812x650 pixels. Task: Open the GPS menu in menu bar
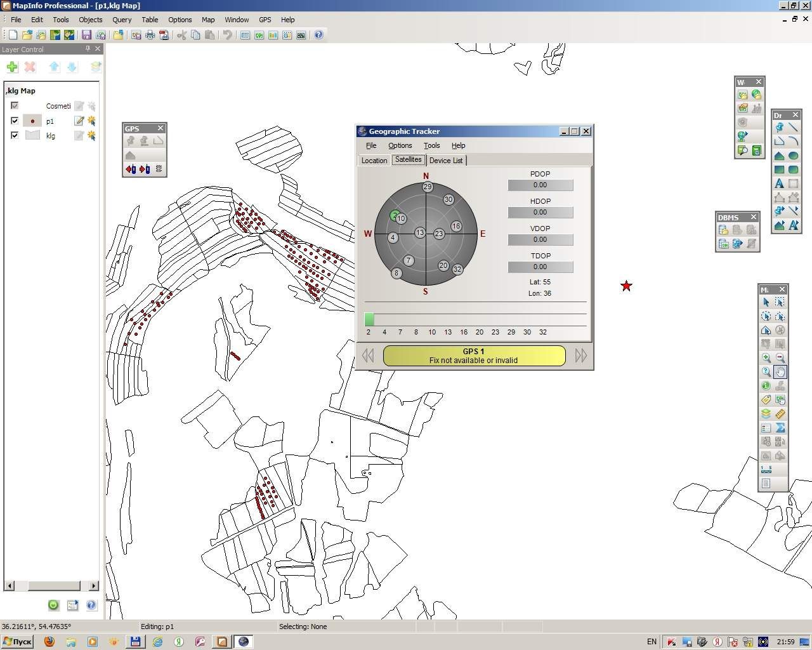click(x=265, y=20)
